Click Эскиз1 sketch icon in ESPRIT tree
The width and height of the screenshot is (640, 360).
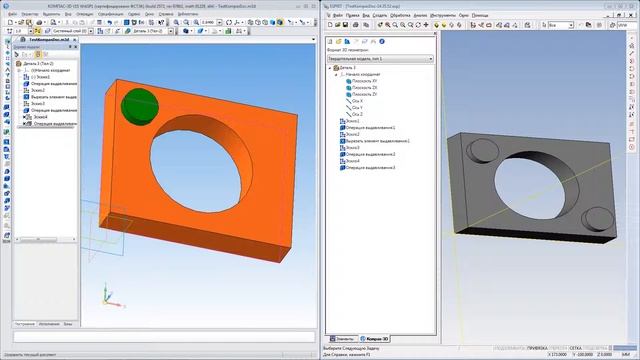(x=343, y=121)
